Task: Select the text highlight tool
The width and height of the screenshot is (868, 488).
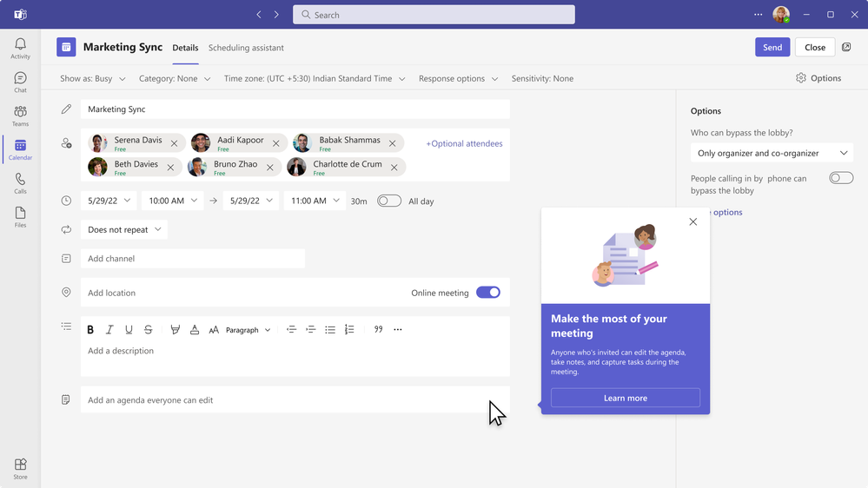Action: [175, 330]
